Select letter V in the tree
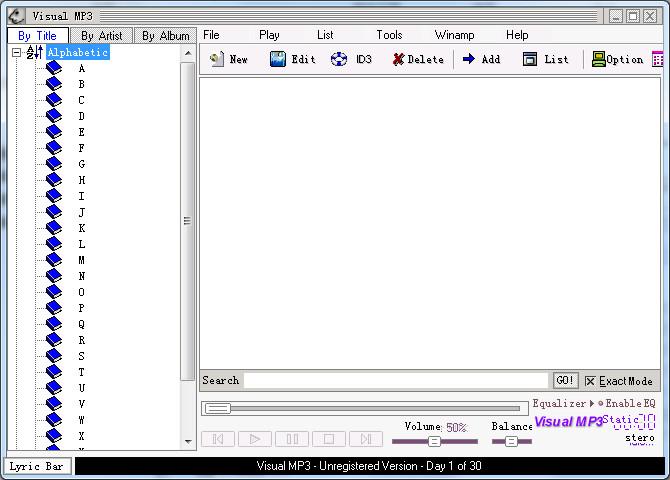670x480 pixels. 82,403
